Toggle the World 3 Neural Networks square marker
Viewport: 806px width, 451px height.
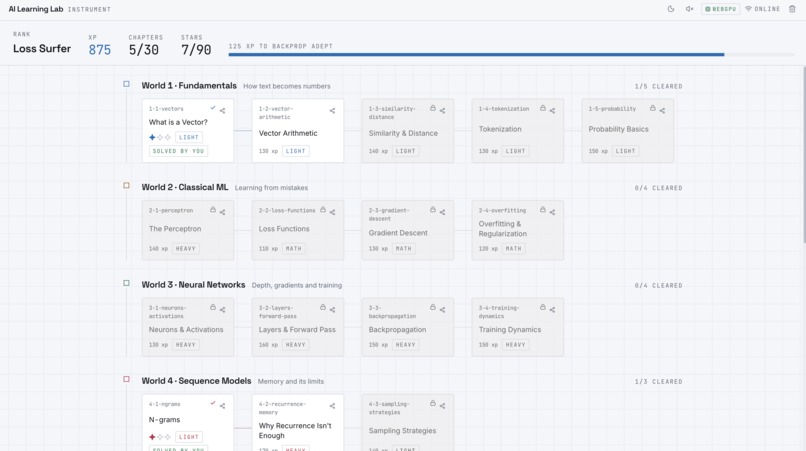click(126, 283)
